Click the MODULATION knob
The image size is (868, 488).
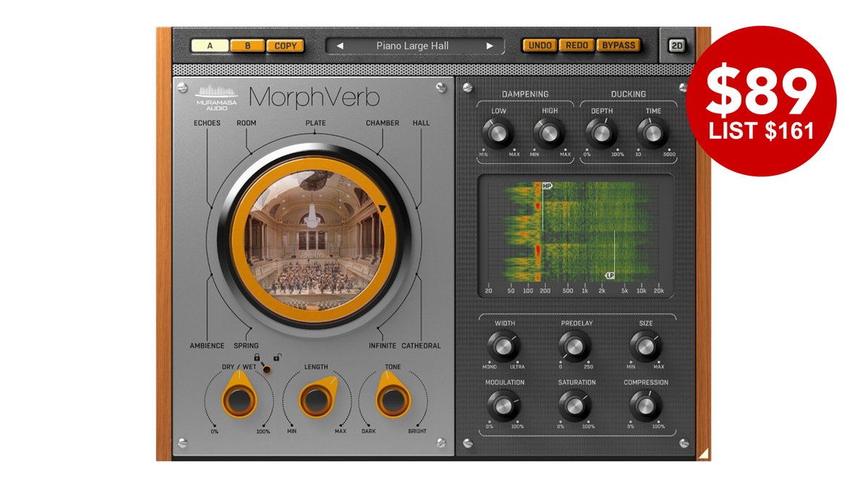tap(503, 406)
